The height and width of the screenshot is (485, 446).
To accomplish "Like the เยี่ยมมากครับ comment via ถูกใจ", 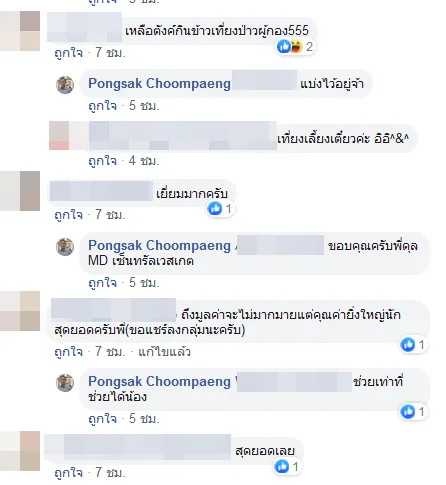I will point(68,215).
